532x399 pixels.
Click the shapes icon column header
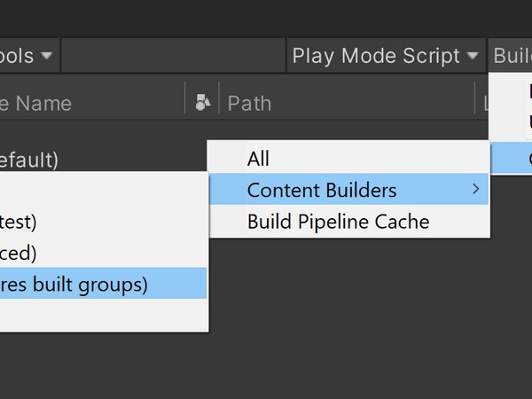tap(202, 103)
